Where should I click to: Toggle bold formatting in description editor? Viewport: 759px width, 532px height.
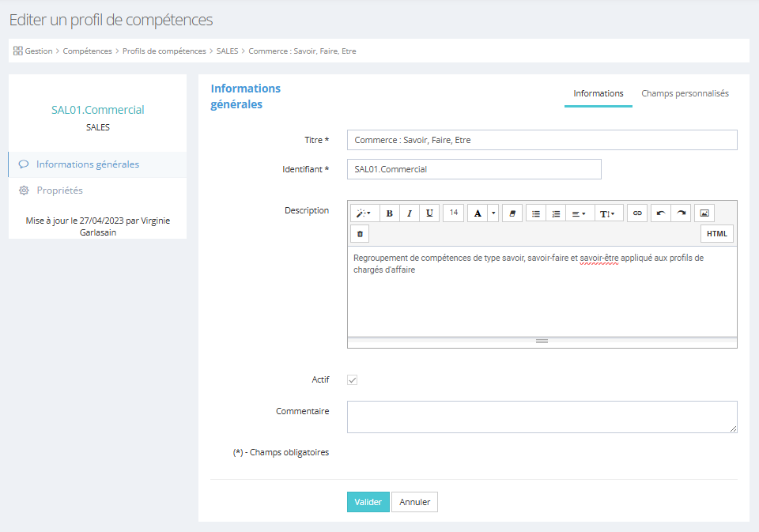click(x=390, y=213)
